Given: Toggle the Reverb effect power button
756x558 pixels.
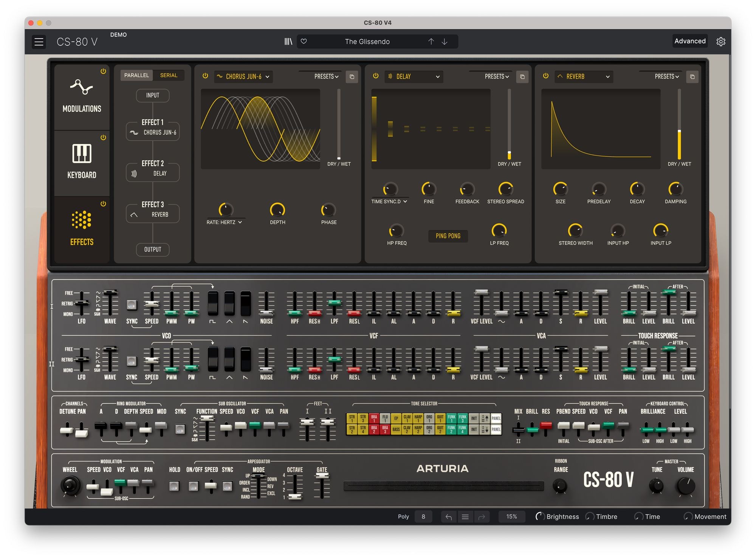Looking at the screenshot, I should coord(546,76).
